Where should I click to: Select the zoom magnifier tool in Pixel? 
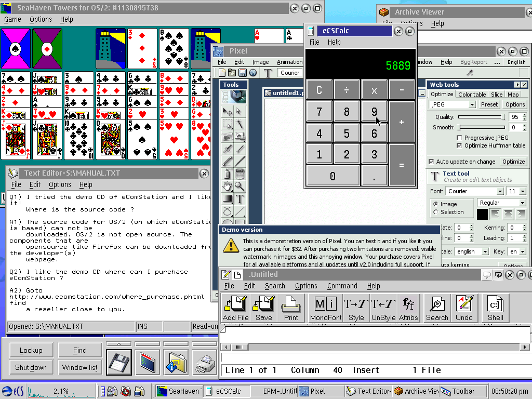[x=240, y=186]
